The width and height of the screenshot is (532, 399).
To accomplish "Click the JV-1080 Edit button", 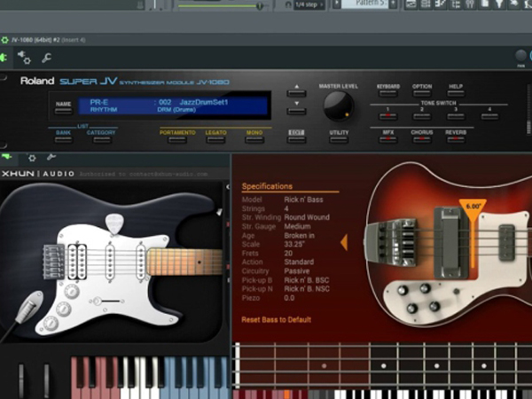I will click(296, 139).
